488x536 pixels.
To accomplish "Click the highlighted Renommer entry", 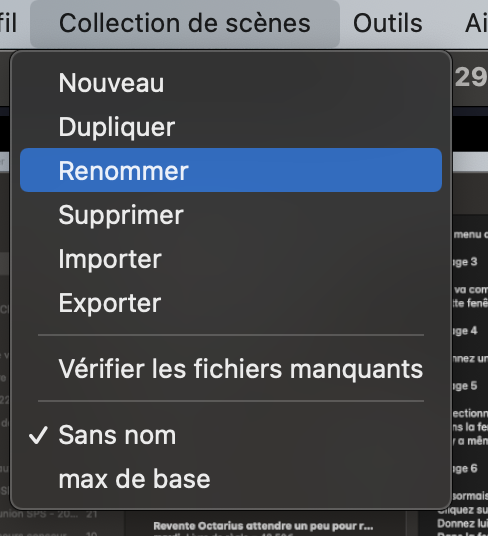I will pyautogui.click(x=231, y=170).
